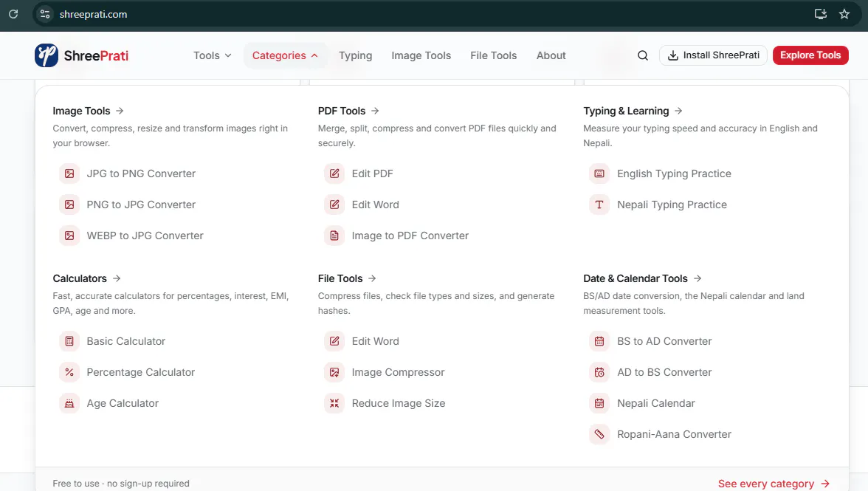Screen dimensions: 868x491
Task: Open English Typing Practice text link
Action: click(675, 174)
